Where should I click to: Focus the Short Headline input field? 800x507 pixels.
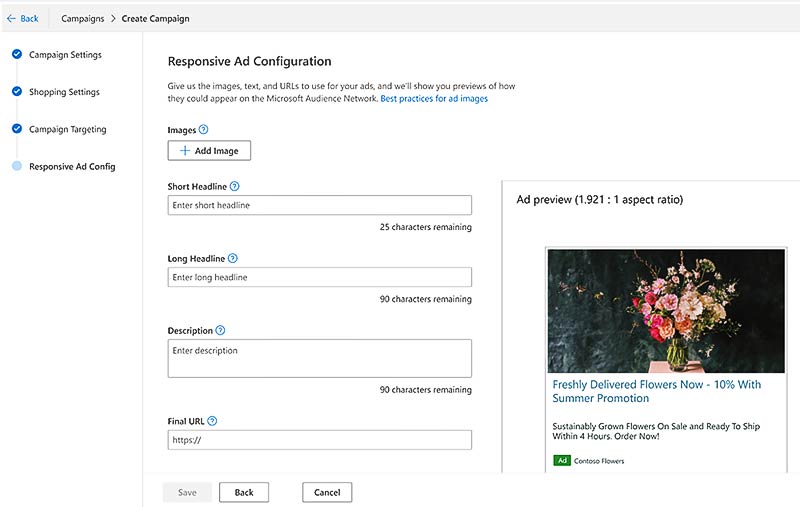pos(320,205)
